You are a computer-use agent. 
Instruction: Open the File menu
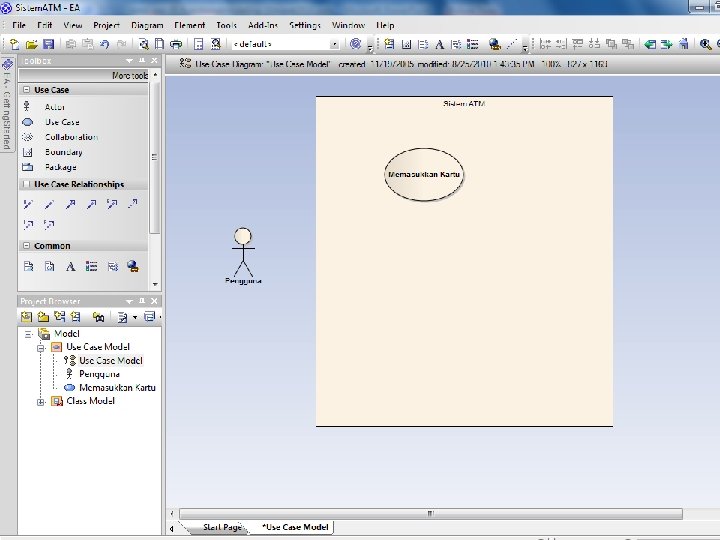[x=19, y=25]
